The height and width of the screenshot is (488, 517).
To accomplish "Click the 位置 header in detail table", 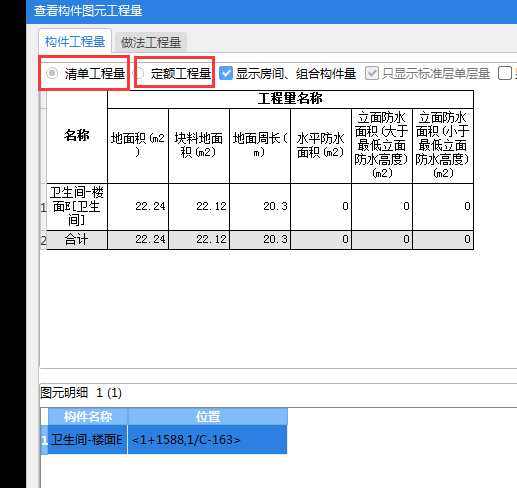I will pyautogui.click(x=208, y=416).
